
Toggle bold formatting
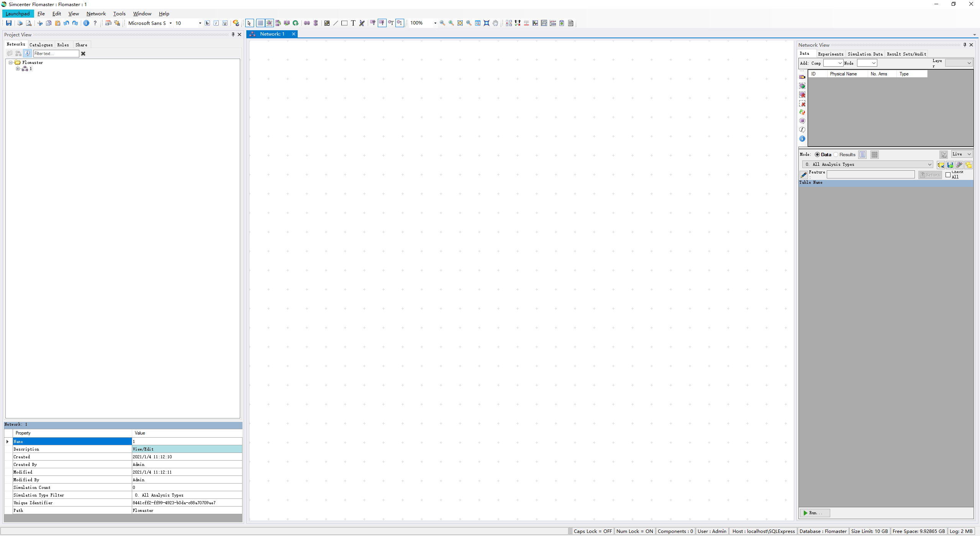pyautogui.click(x=207, y=23)
